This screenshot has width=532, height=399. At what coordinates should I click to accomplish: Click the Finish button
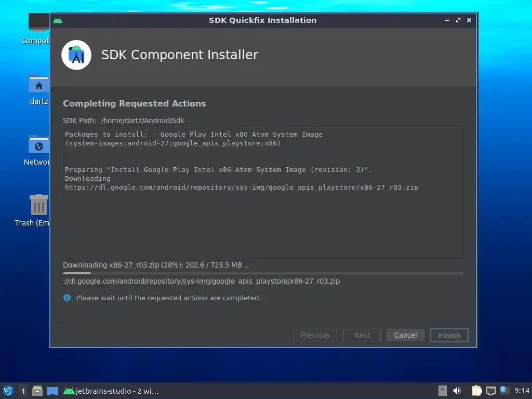point(449,335)
